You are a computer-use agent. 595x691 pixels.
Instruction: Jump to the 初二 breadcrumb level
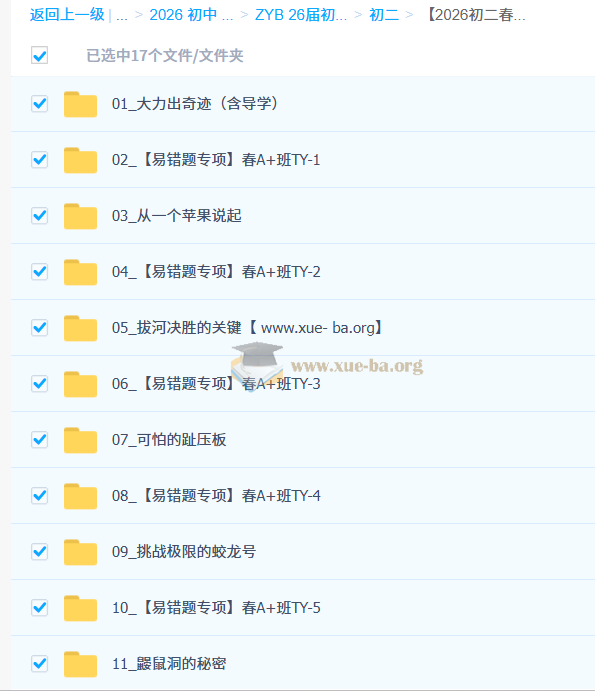pos(383,15)
